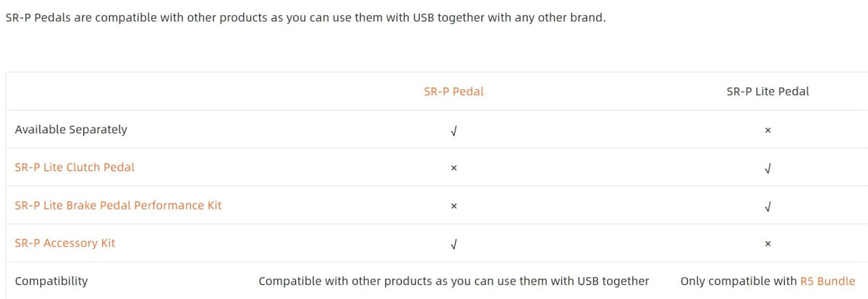This screenshot has width=868, height=299.
Task: Click checkmark for SR-P Pedal in Accessory Kit row
Action: (454, 244)
